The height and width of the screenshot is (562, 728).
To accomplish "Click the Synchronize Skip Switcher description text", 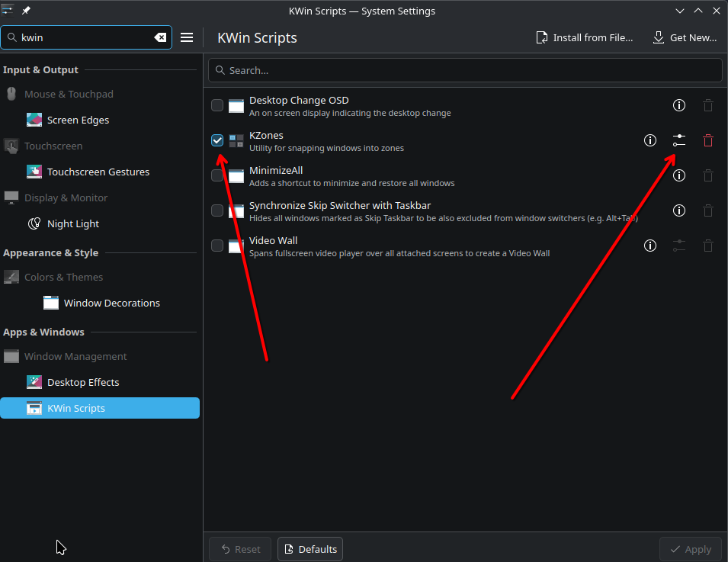I will (444, 218).
